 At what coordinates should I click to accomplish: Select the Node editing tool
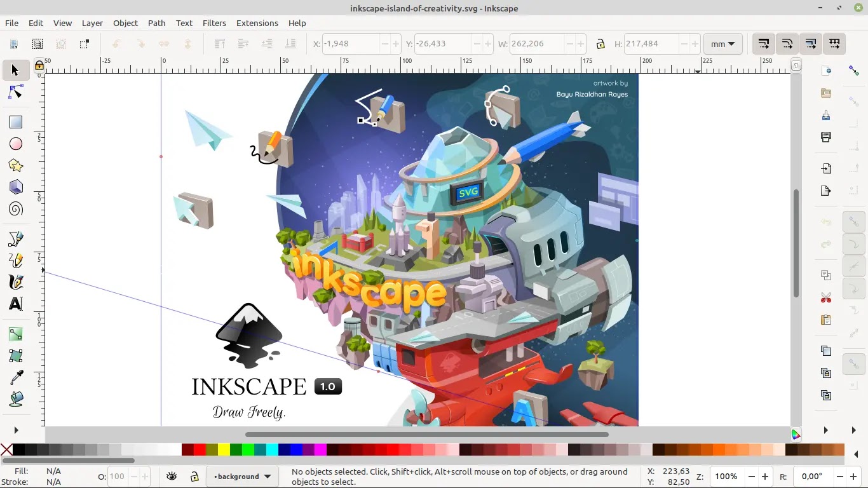[15, 92]
